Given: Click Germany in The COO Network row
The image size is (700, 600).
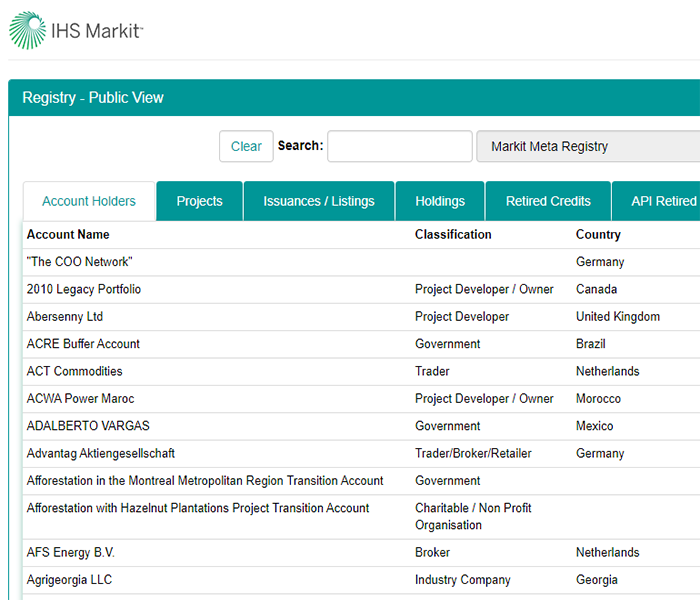Looking at the screenshot, I should (x=600, y=262).
